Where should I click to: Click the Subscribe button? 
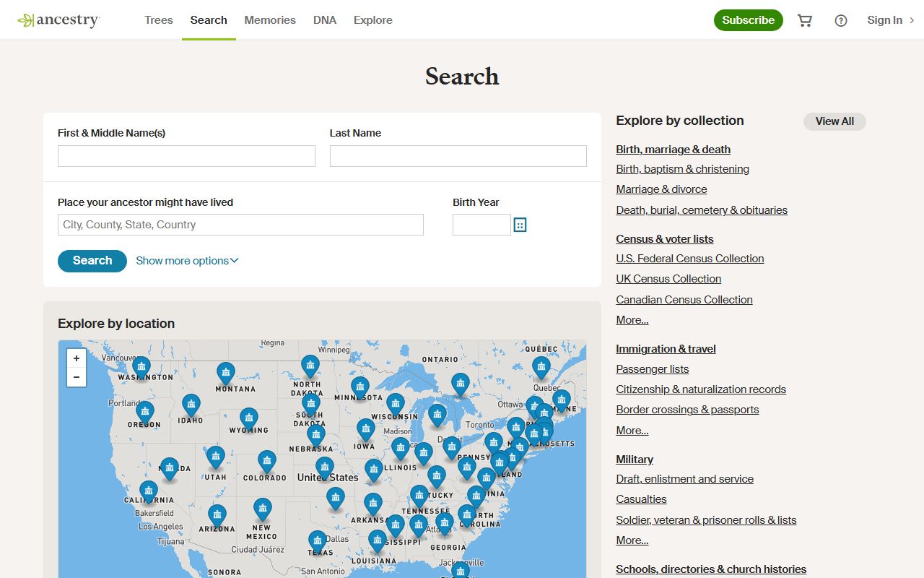[749, 20]
